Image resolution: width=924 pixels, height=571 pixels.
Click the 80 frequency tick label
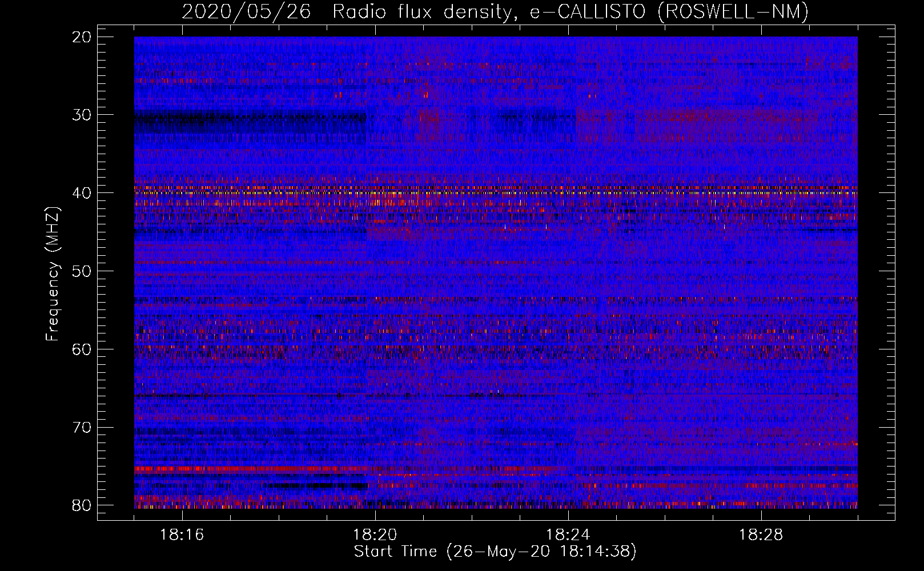pos(82,505)
